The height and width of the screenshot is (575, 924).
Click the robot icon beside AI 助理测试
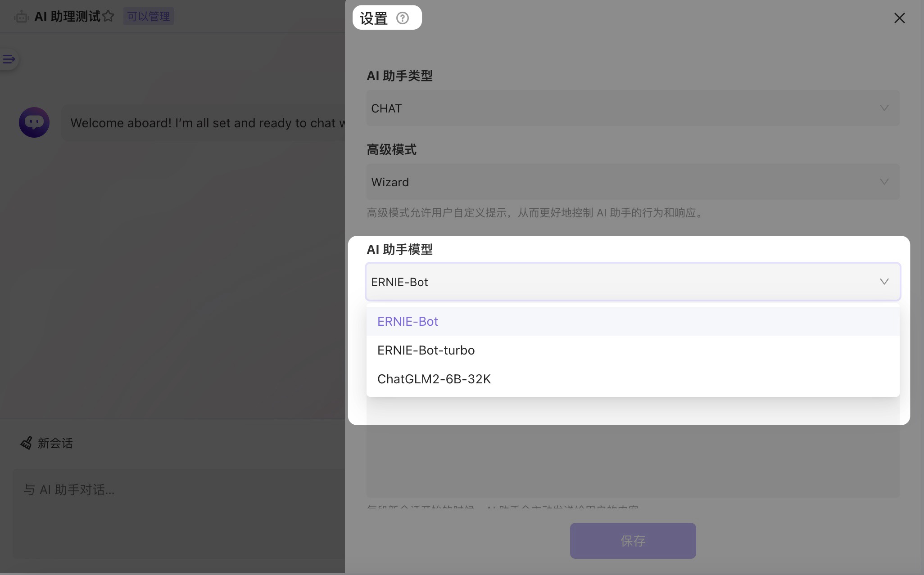pos(21,16)
